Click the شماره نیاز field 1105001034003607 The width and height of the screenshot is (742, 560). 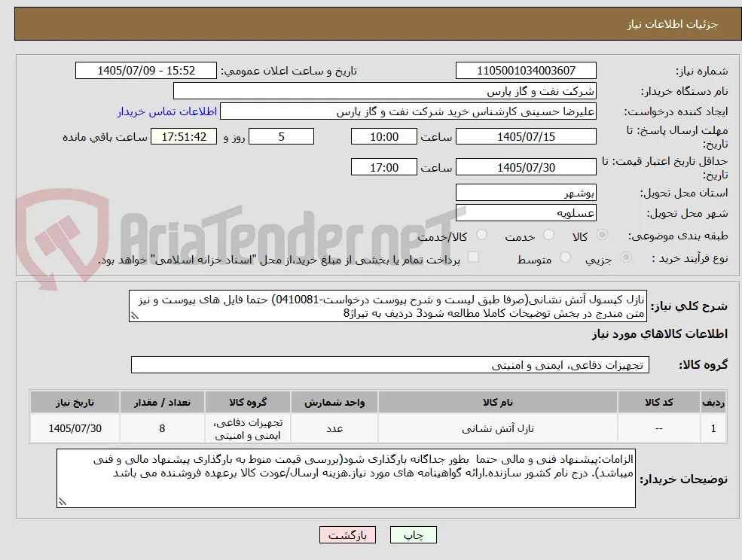[x=526, y=71]
